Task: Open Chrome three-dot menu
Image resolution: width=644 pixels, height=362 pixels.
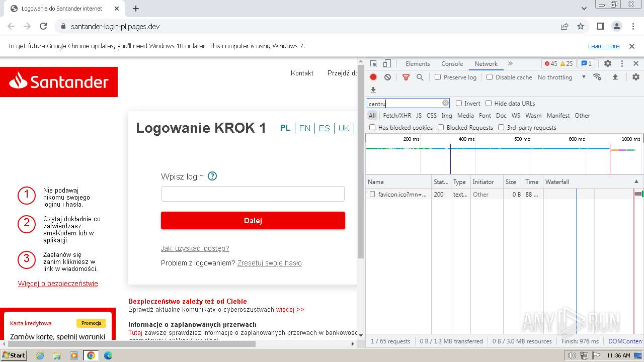Action: pyautogui.click(x=633, y=26)
